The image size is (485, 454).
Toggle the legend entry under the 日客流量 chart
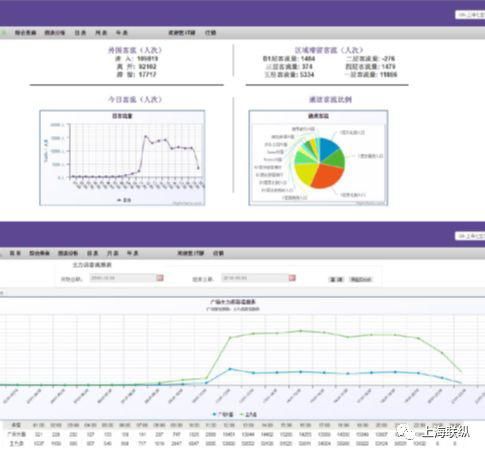coord(123,200)
